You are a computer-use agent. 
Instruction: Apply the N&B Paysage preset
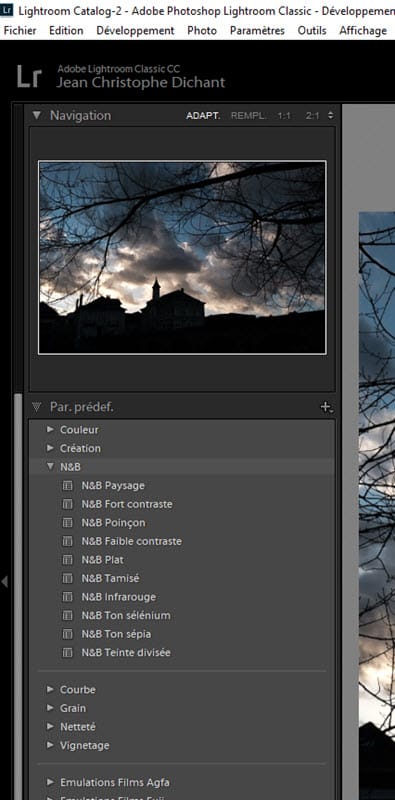pos(113,486)
